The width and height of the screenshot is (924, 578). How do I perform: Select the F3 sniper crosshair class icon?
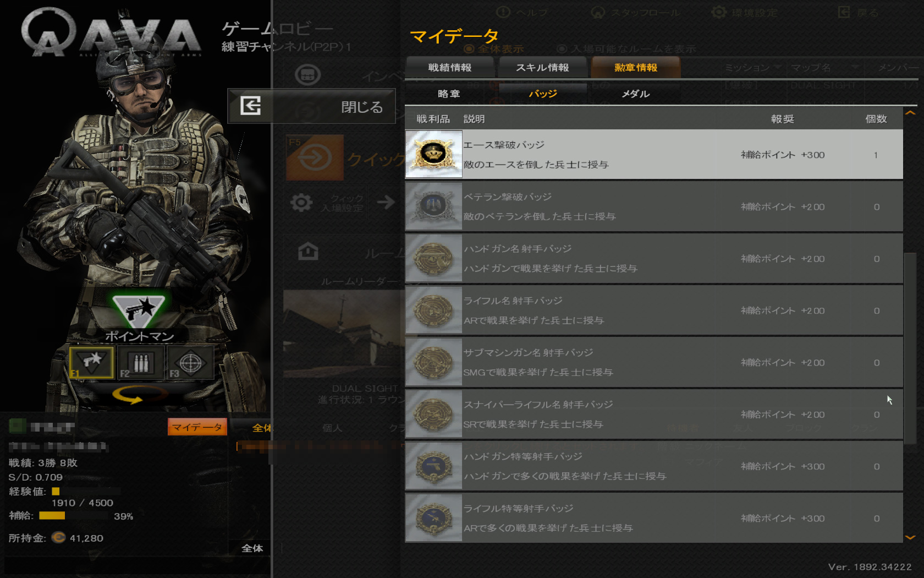190,362
